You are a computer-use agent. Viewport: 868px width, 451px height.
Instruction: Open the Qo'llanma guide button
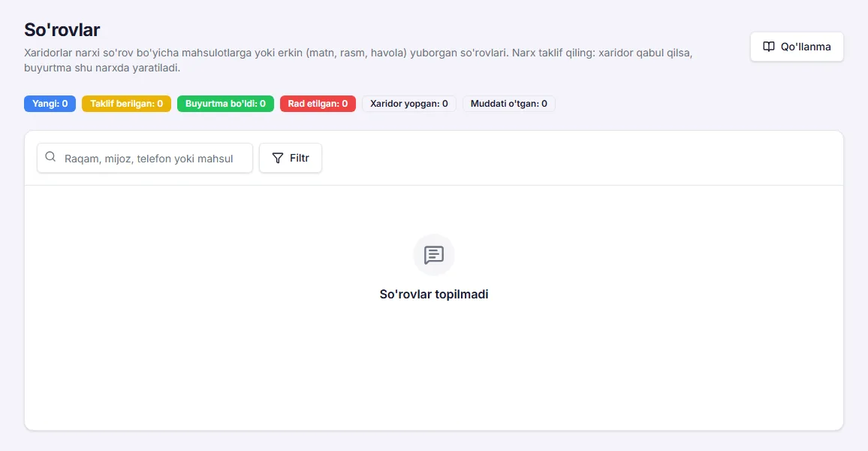[797, 47]
